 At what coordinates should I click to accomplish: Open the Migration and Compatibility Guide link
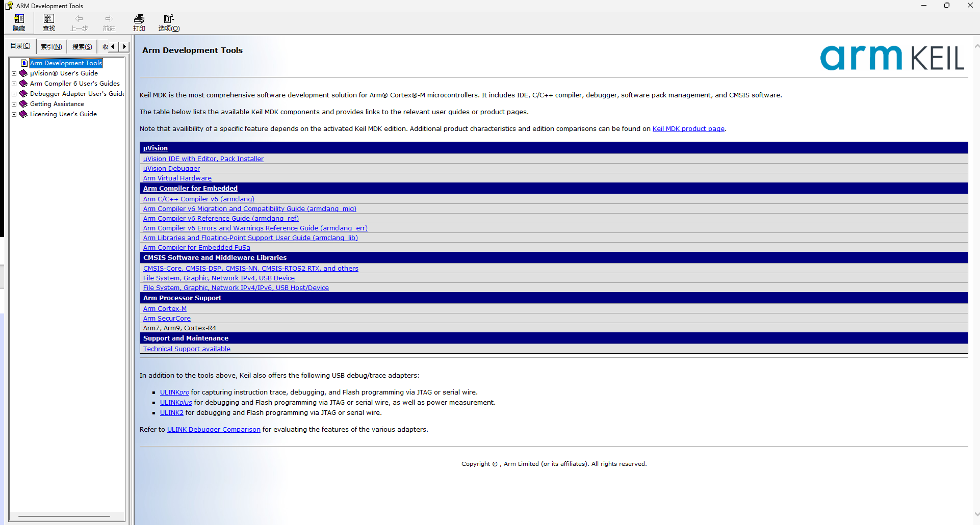point(250,209)
